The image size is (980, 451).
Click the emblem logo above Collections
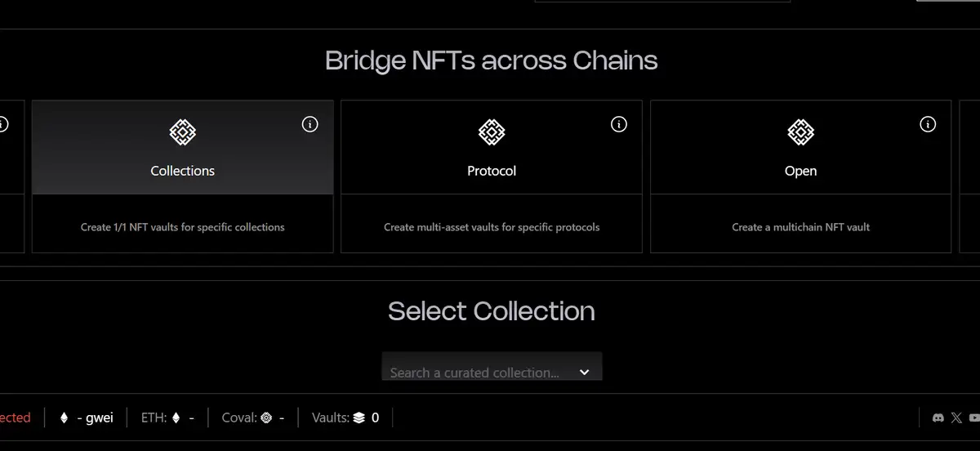click(x=183, y=132)
